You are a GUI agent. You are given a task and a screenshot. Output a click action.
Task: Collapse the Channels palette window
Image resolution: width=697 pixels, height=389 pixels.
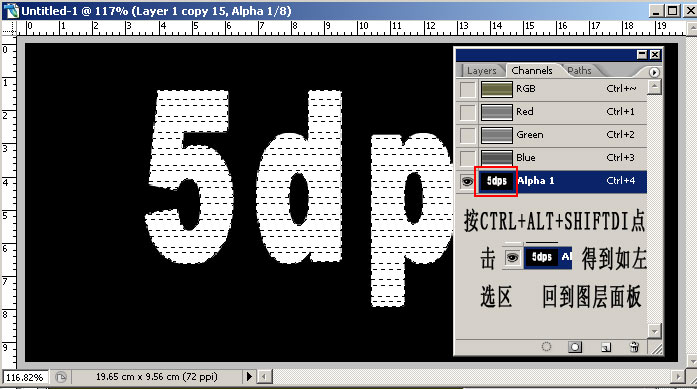tap(642, 55)
